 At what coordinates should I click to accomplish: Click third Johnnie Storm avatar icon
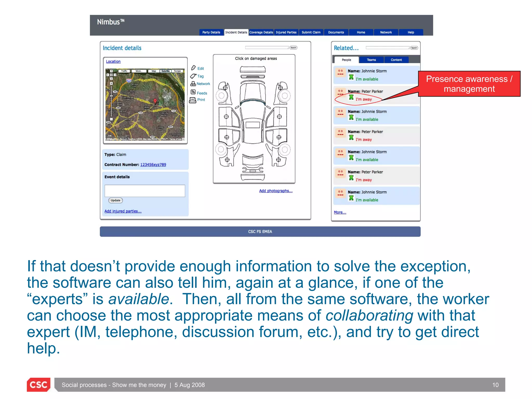tap(340, 153)
